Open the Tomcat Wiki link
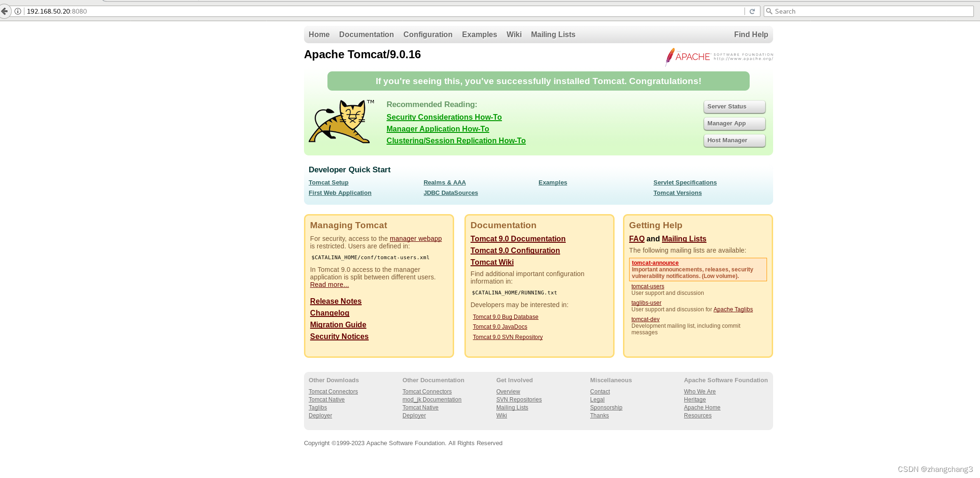This screenshot has height=478, width=980. (492, 262)
